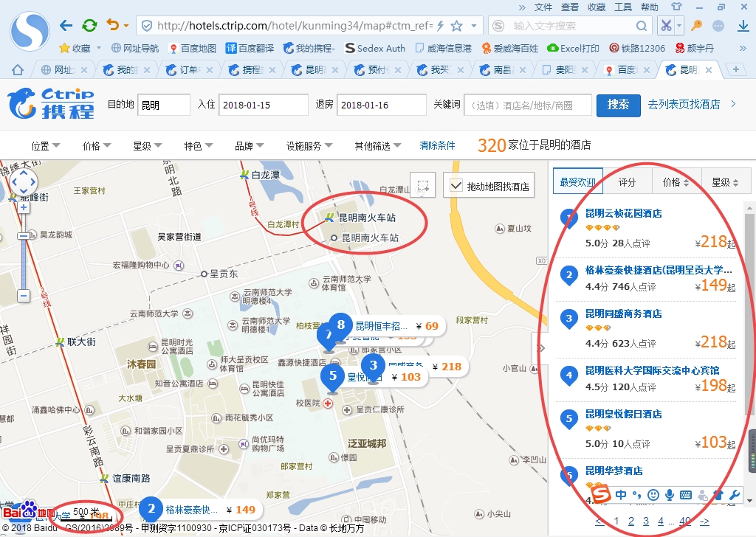The image size is (756, 537).
Task: Toggle IME Chinese/English mode 中
Action: (x=621, y=495)
